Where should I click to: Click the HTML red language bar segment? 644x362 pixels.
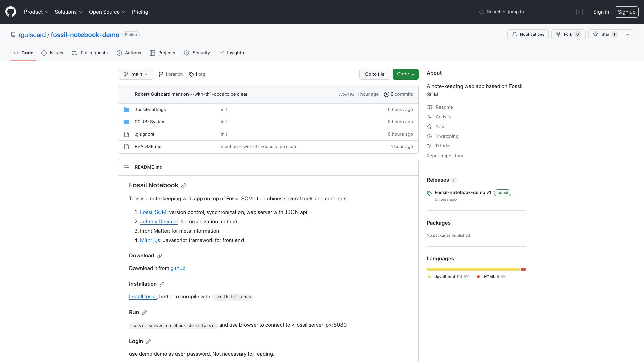click(x=523, y=269)
